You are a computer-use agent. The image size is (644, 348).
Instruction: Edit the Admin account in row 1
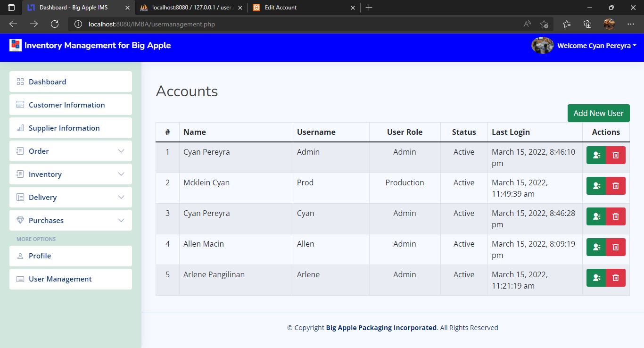click(596, 155)
